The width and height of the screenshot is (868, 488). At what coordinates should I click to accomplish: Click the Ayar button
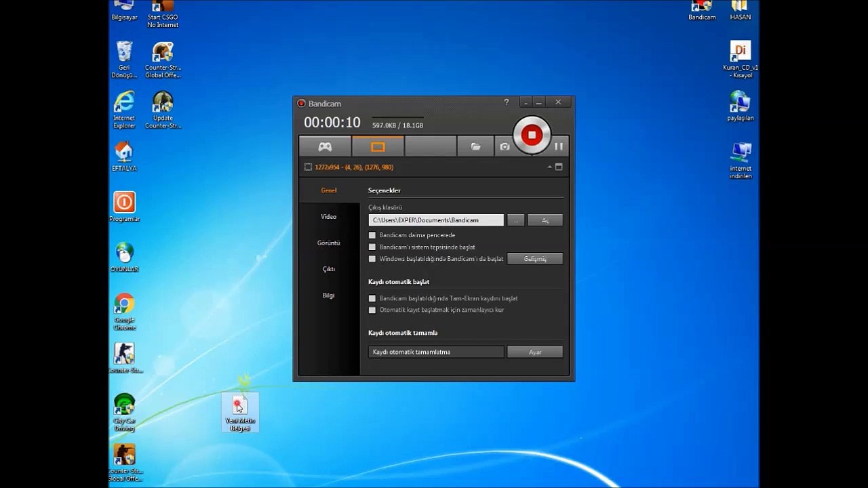(535, 352)
